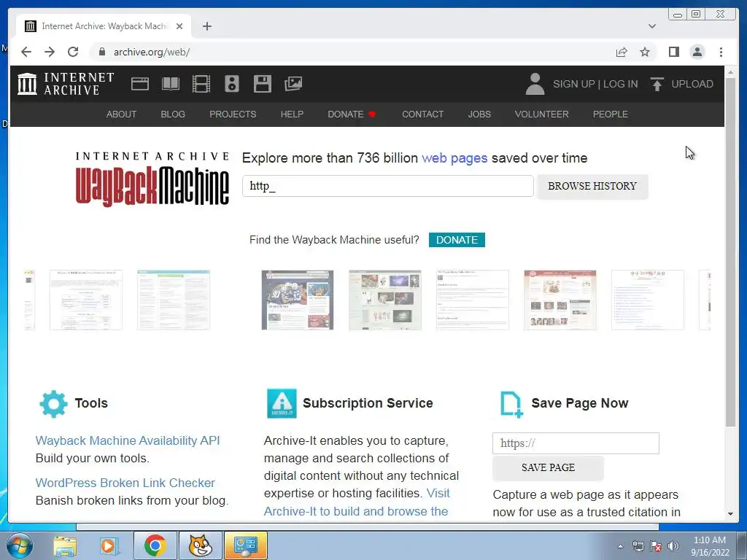The width and height of the screenshot is (747, 560).
Task: Click the vertical page scrollbar
Action: pos(730,252)
